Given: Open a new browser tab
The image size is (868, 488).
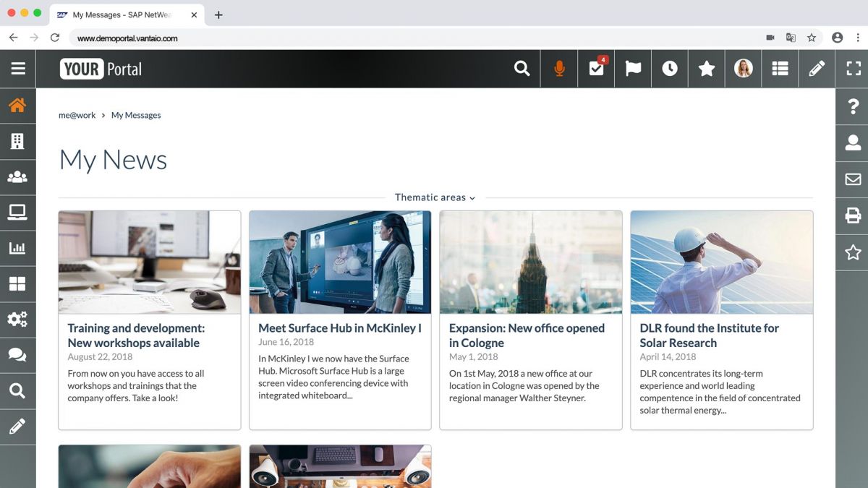Looking at the screenshot, I should tap(218, 14).
